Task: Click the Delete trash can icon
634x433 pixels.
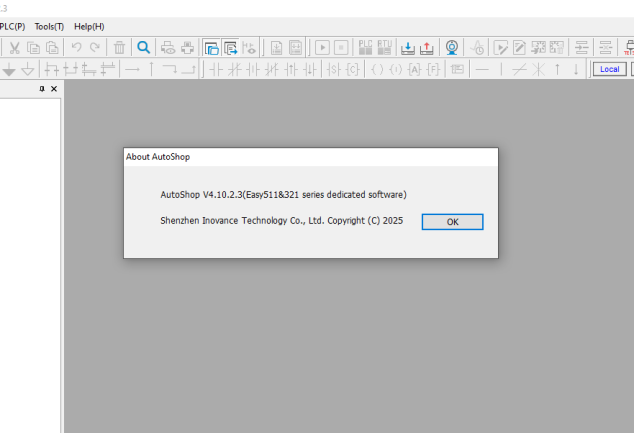Action: pyautogui.click(x=119, y=48)
